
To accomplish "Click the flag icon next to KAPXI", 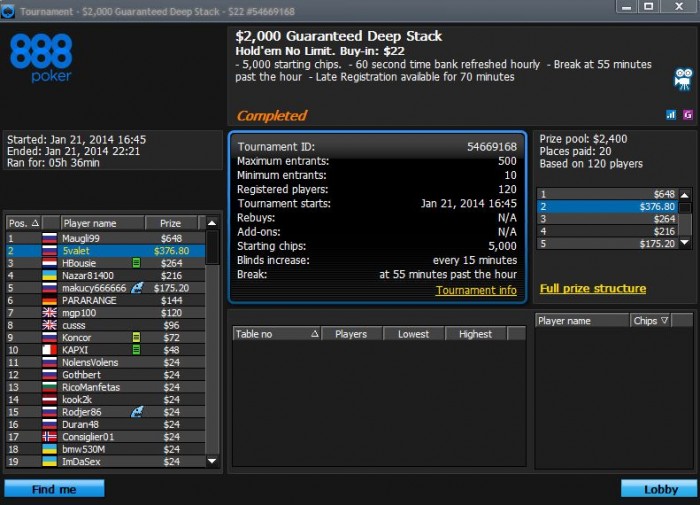I will pyautogui.click(x=50, y=350).
